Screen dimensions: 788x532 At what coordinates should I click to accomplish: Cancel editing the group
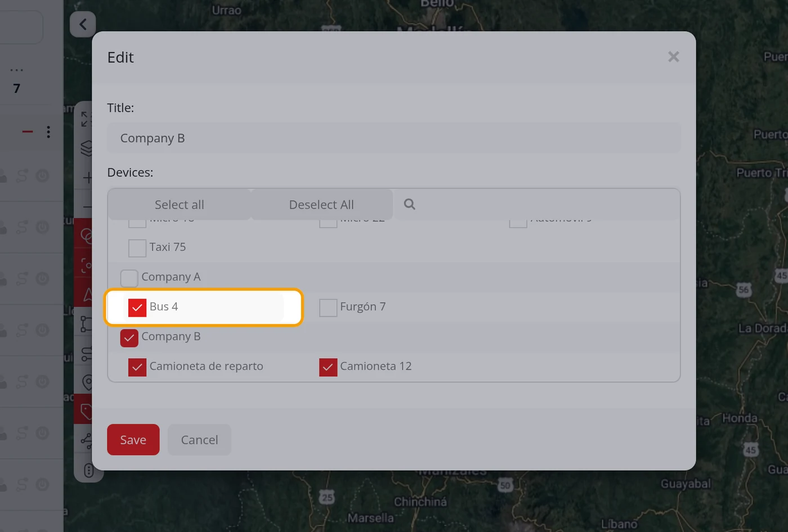[199, 440]
